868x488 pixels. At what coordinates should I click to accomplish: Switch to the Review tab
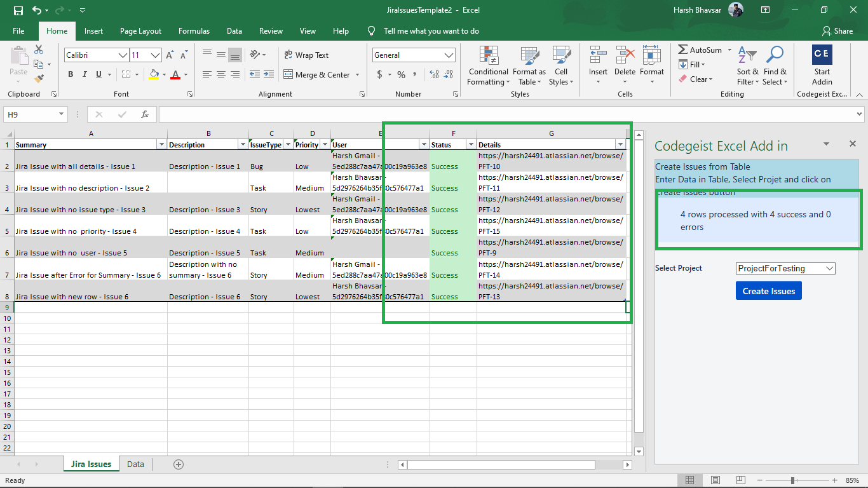(x=271, y=31)
